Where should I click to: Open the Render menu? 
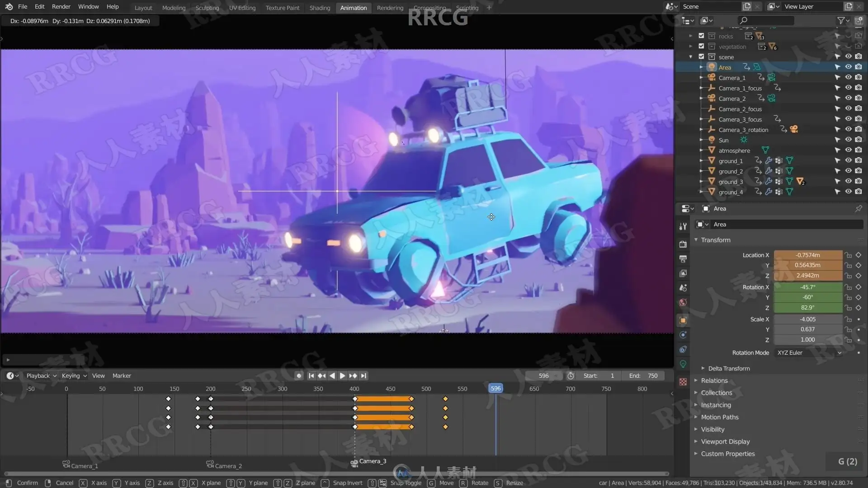pyautogui.click(x=61, y=7)
